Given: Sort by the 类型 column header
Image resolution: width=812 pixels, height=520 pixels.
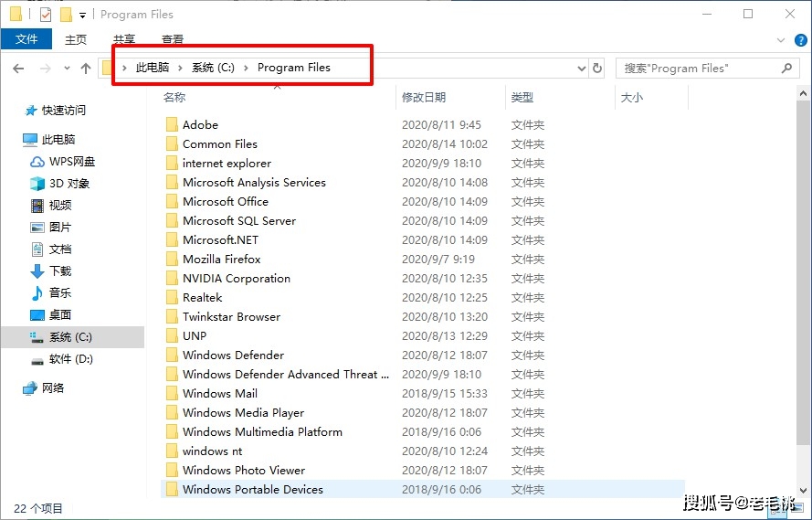Looking at the screenshot, I should click(x=522, y=98).
